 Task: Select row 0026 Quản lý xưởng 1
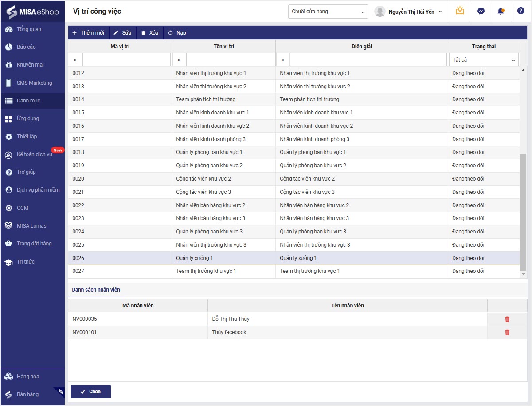(x=294, y=258)
